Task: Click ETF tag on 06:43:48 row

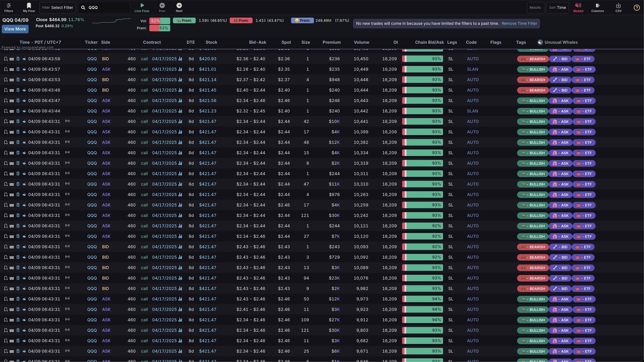Action: tap(583, 90)
